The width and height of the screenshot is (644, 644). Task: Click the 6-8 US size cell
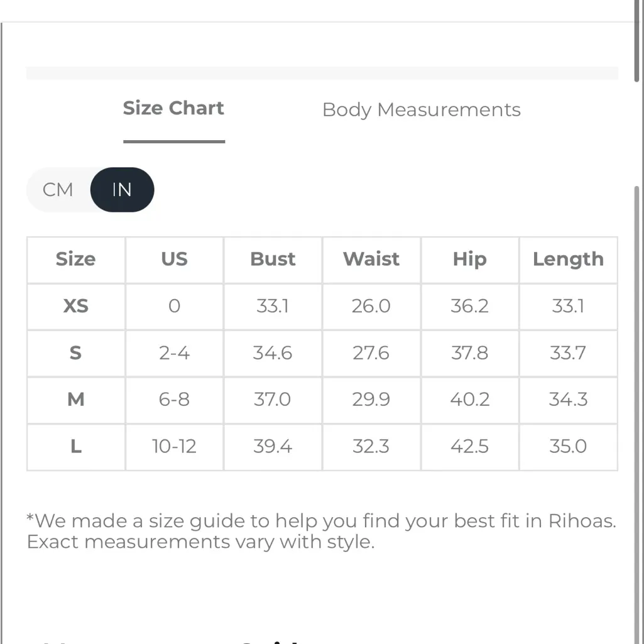click(174, 400)
